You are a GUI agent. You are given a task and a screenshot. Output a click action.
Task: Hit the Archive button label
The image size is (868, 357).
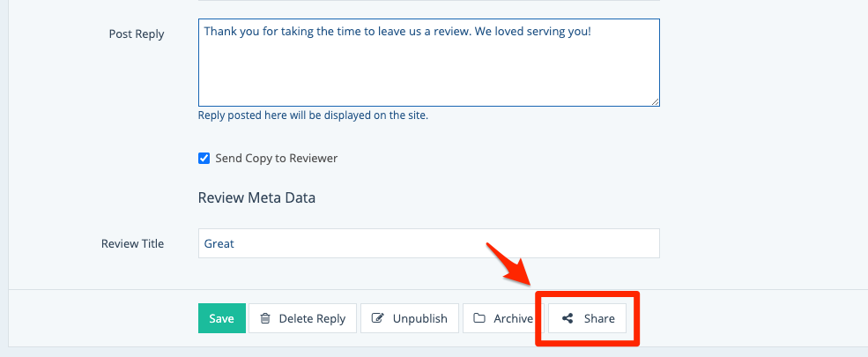pyautogui.click(x=513, y=319)
